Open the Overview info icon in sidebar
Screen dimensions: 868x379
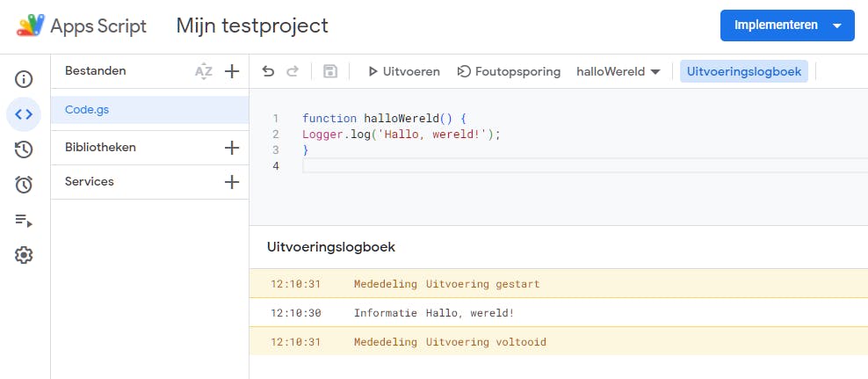24,79
